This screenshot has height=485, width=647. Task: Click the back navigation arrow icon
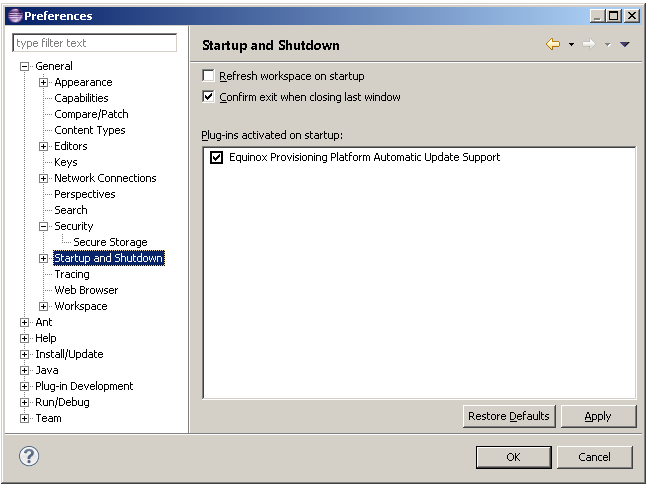click(x=553, y=44)
